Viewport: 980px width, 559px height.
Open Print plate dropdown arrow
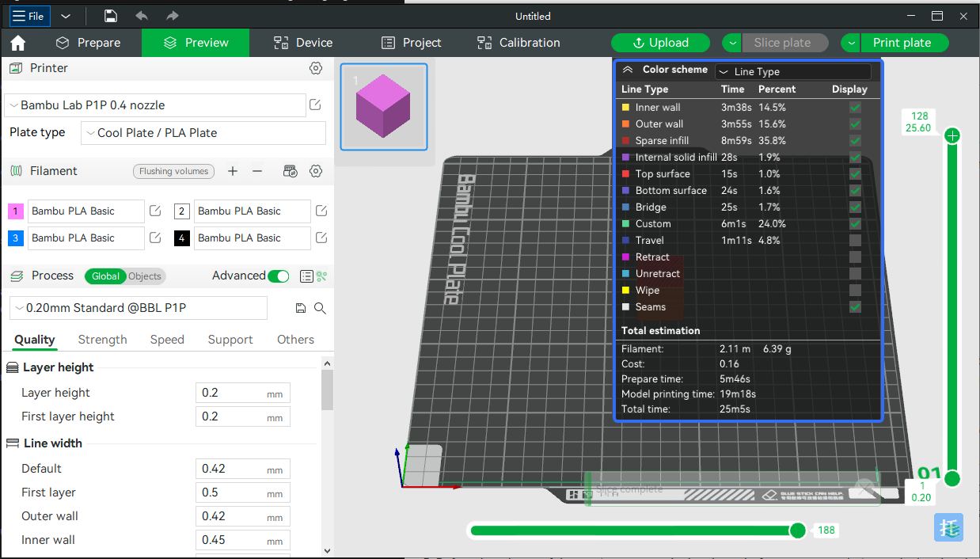[851, 43]
